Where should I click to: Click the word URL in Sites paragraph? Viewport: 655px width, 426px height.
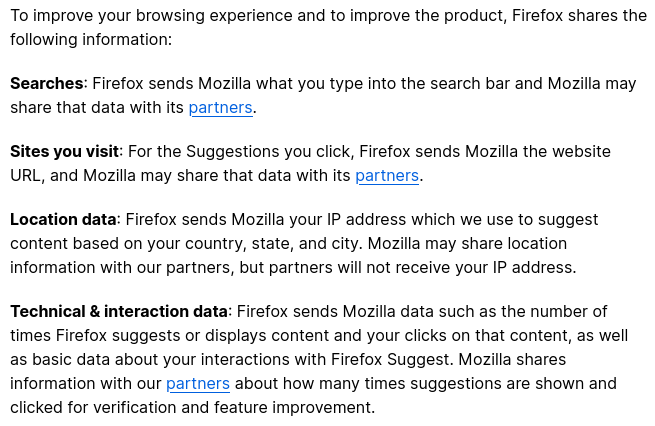[25, 176]
